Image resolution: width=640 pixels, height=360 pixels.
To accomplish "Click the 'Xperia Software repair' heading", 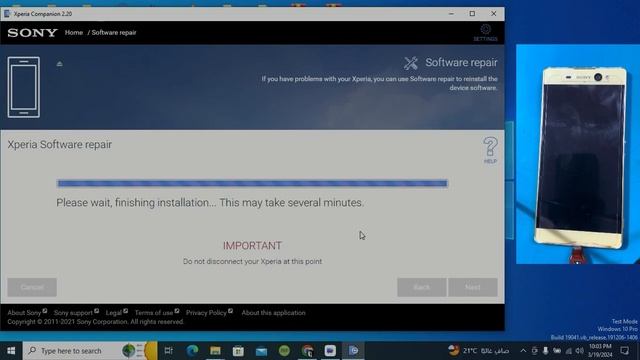I will point(60,144).
